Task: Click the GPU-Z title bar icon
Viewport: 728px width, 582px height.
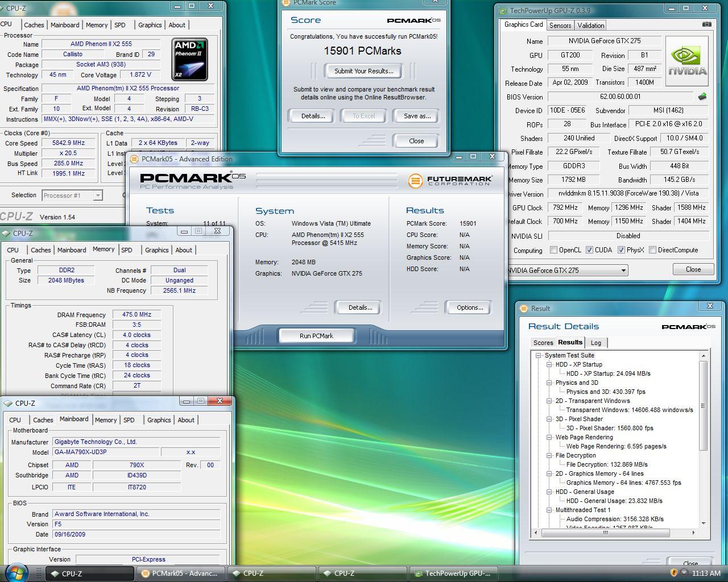Action: [x=503, y=10]
